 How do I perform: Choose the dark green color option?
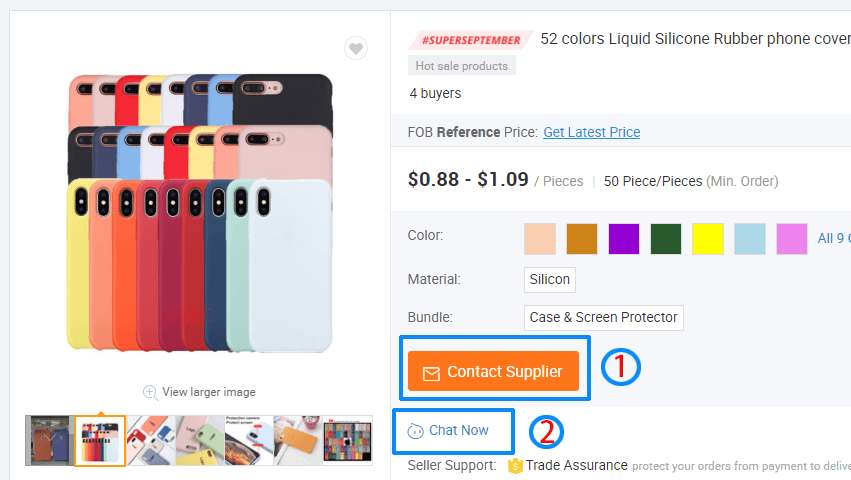(x=666, y=239)
